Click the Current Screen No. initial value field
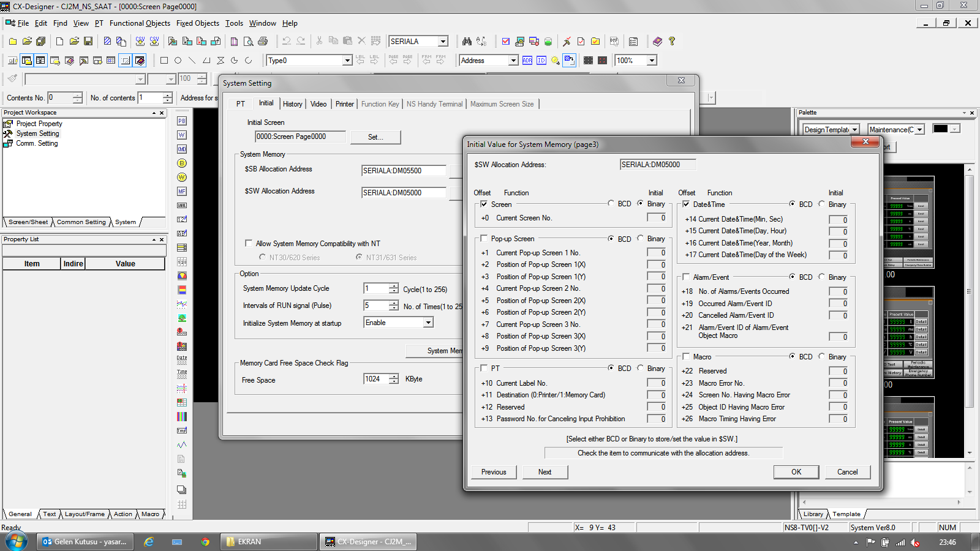Screen dimensions: 980x551 (x=656, y=217)
